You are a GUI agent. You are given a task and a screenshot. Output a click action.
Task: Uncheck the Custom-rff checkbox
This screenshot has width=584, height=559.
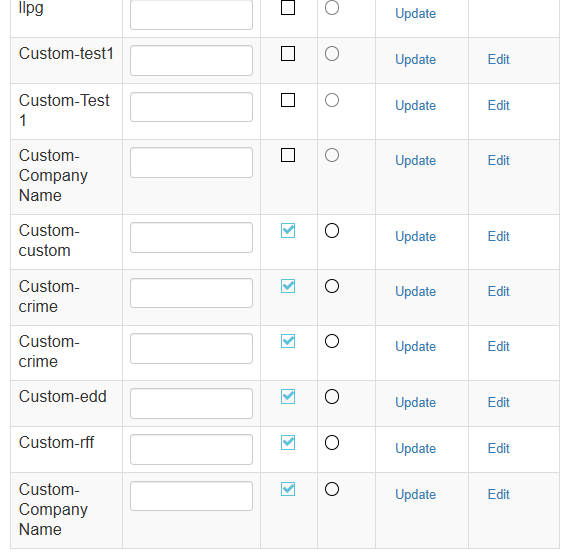pyautogui.click(x=288, y=443)
